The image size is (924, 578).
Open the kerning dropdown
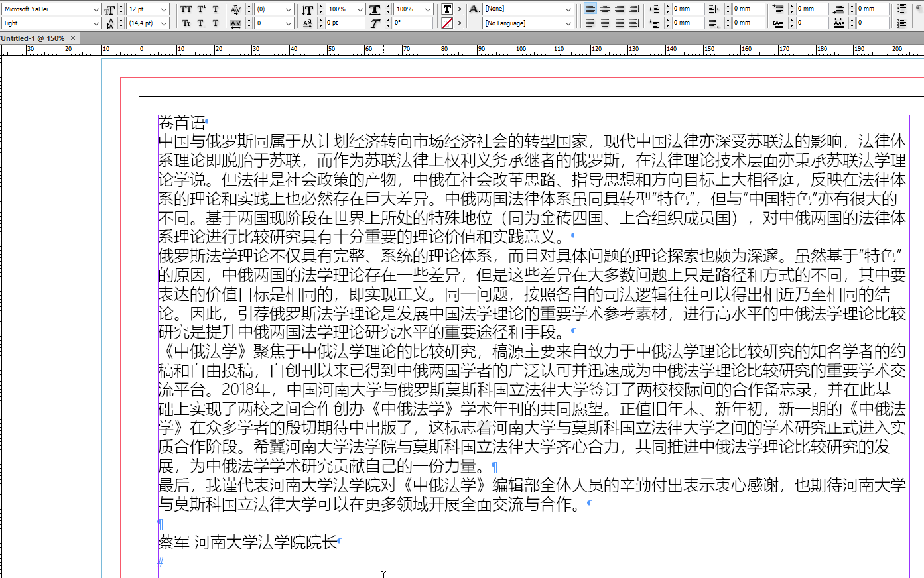289,9
